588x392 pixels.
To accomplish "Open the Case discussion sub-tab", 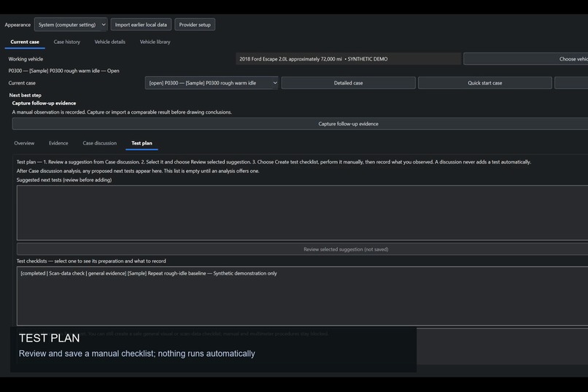I will click(x=100, y=143).
